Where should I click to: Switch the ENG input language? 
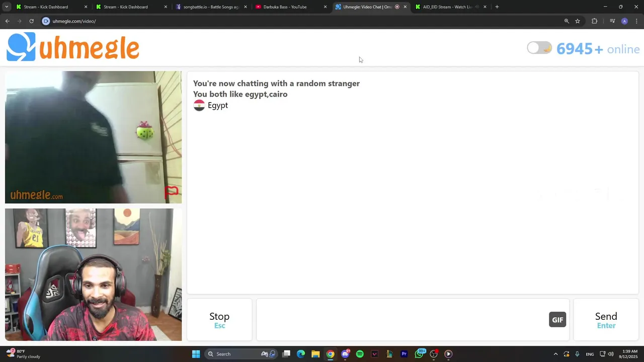(590, 354)
